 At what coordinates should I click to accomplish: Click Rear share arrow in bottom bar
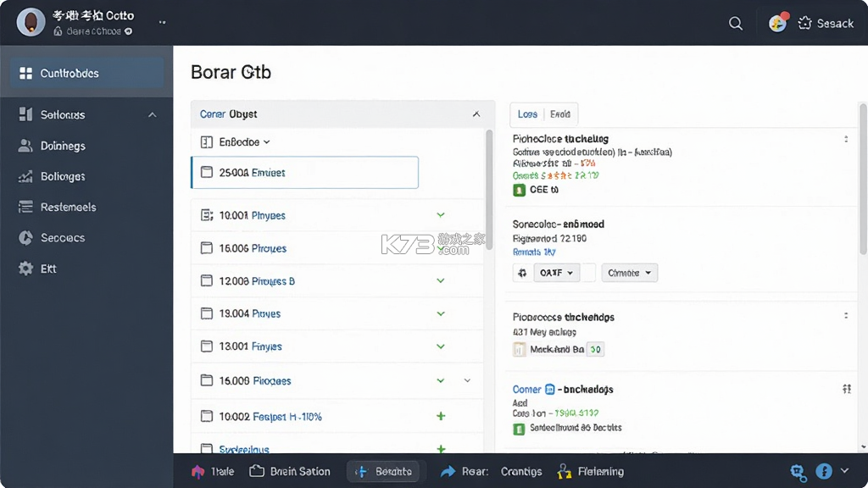tap(448, 471)
